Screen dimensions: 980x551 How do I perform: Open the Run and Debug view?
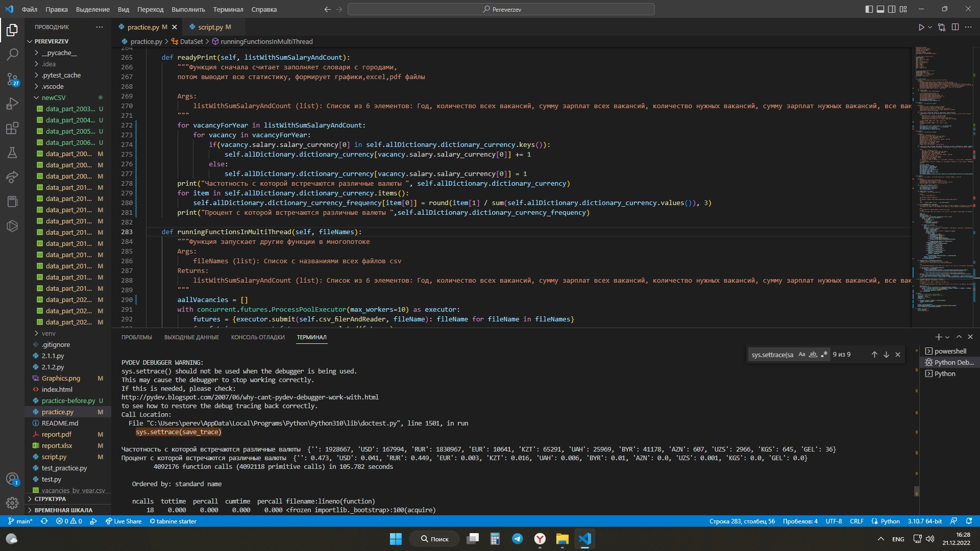coord(12,104)
